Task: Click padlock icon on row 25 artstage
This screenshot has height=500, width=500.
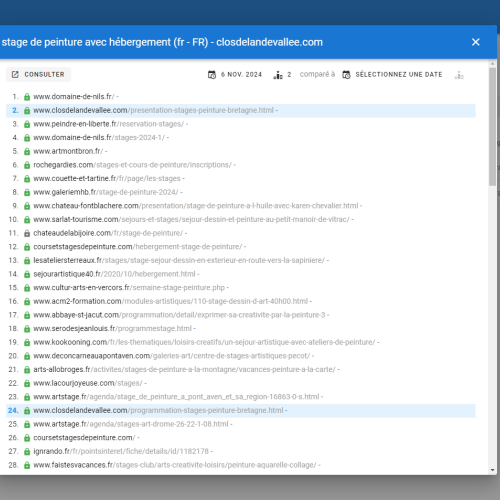Action: pos(27,424)
